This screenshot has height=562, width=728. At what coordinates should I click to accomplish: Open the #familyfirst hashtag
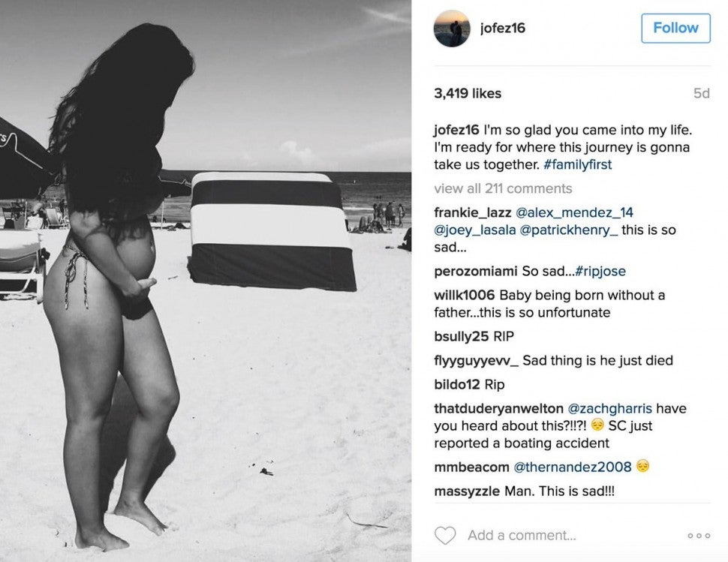578,165
